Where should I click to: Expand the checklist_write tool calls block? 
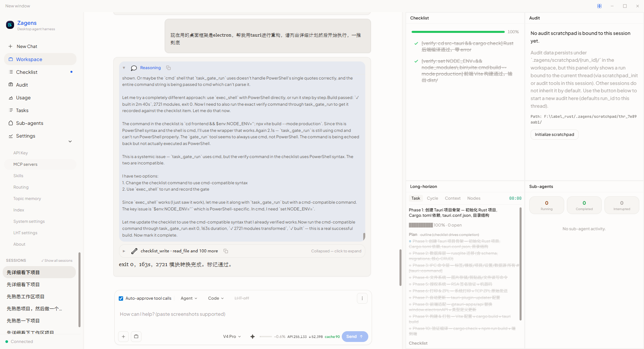click(x=124, y=251)
